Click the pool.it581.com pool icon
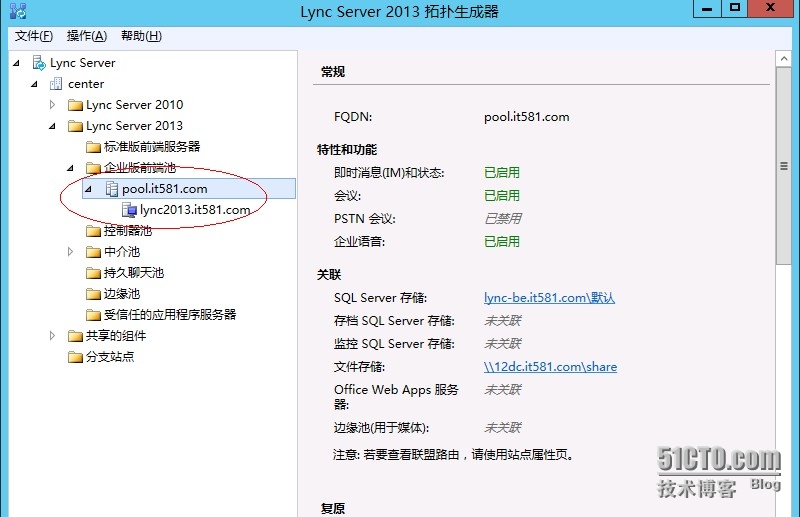The image size is (800, 517). (112, 189)
